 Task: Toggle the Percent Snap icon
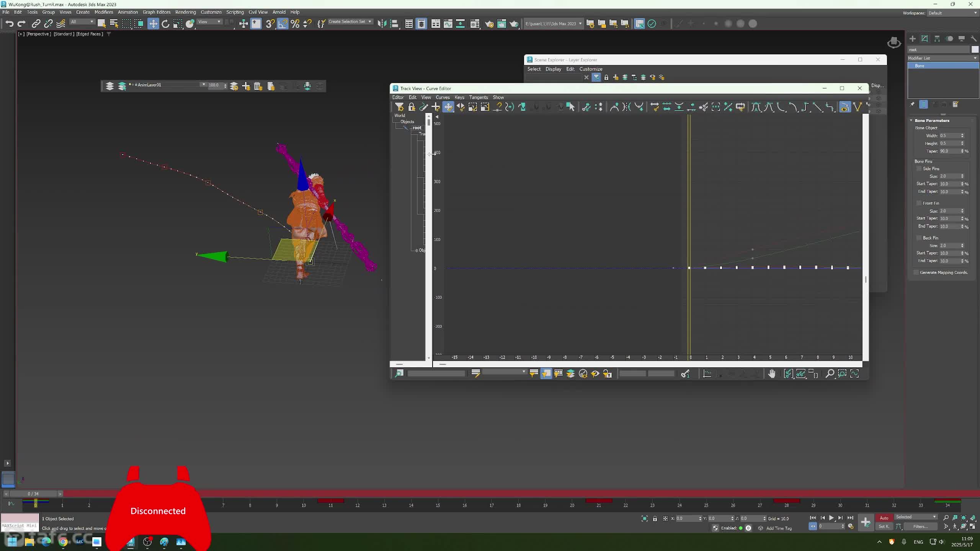(x=295, y=24)
